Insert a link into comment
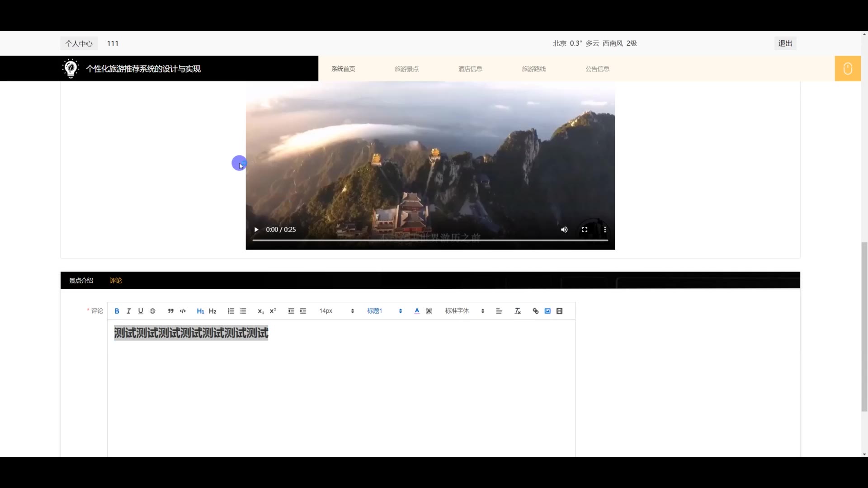The height and width of the screenshot is (488, 868). 536,311
